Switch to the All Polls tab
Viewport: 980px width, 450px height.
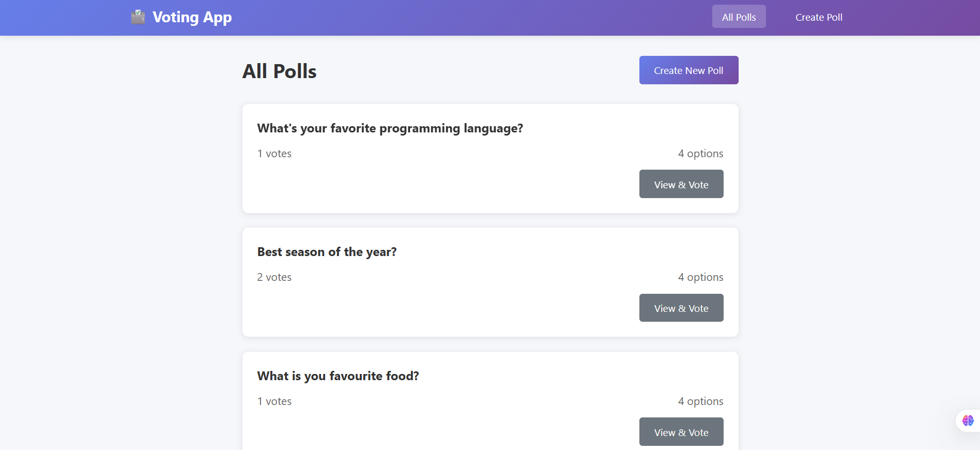(739, 16)
